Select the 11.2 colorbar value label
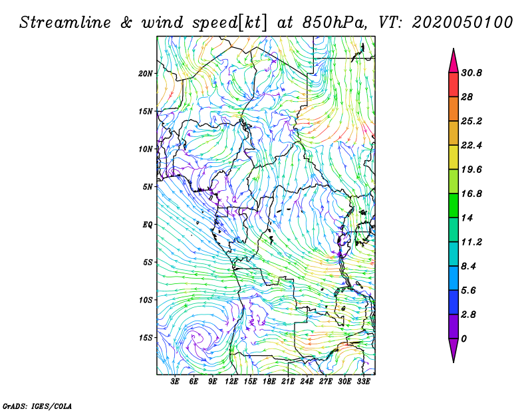This screenshot has width=532, height=411. coord(472,241)
